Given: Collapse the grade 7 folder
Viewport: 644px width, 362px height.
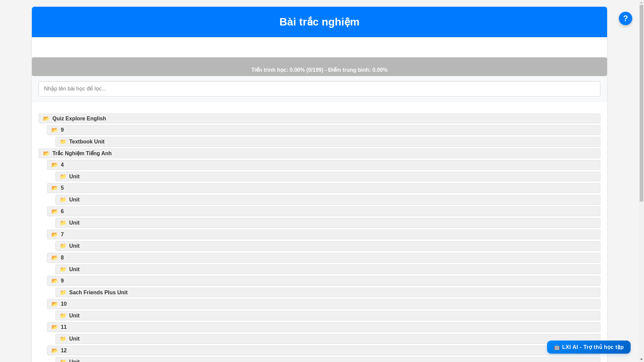Looking at the screenshot, I should (324, 234).
